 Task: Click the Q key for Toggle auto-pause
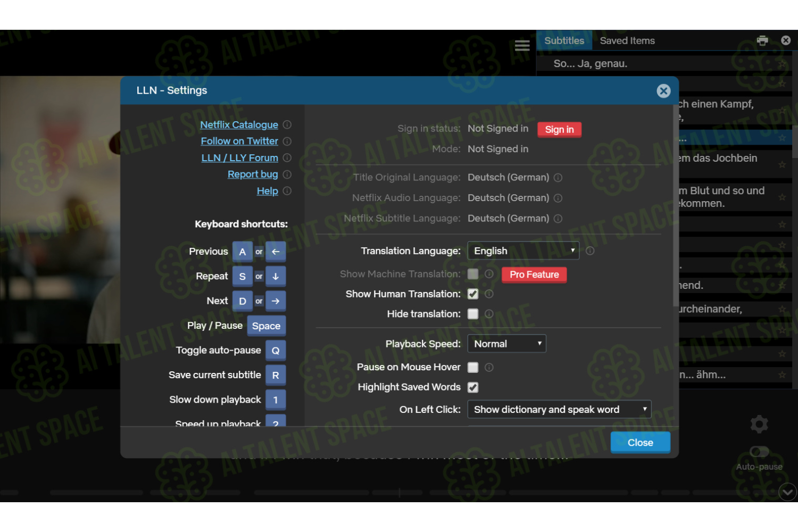click(276, 351)
